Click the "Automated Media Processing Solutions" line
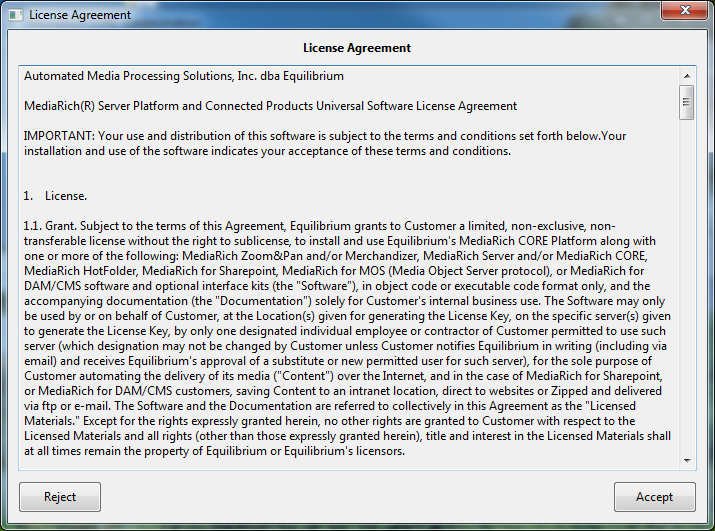Screen dimensions: 715x531 184,76
